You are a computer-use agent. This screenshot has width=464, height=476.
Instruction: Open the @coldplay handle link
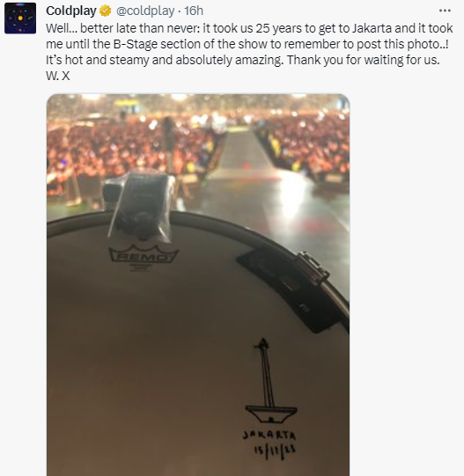(145, 11)
